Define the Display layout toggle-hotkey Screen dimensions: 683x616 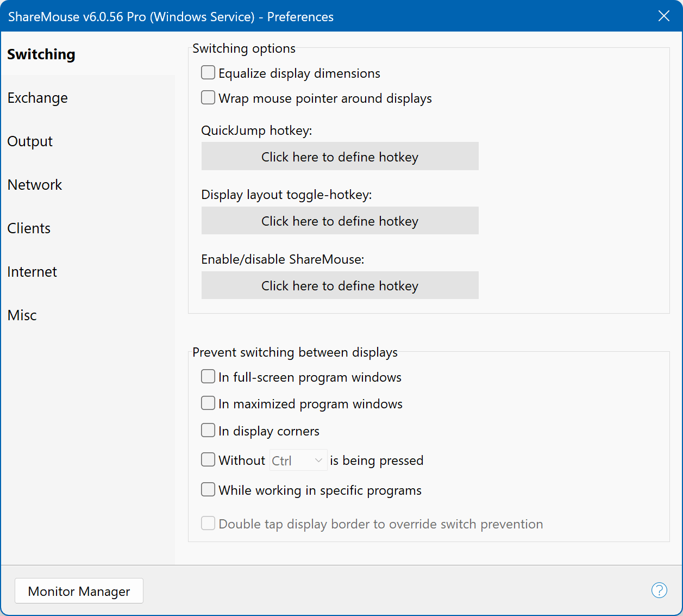[x=340, y=221]
